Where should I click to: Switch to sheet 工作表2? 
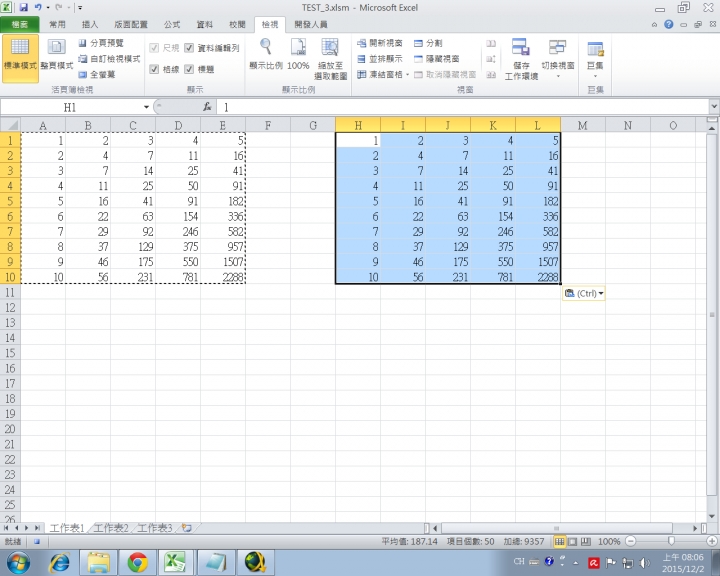111,528
